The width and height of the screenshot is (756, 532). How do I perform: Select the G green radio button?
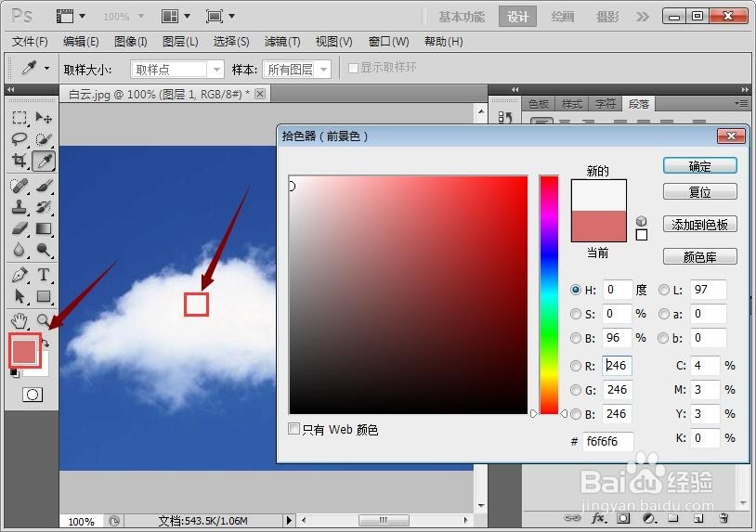click(x=576, y=390)
